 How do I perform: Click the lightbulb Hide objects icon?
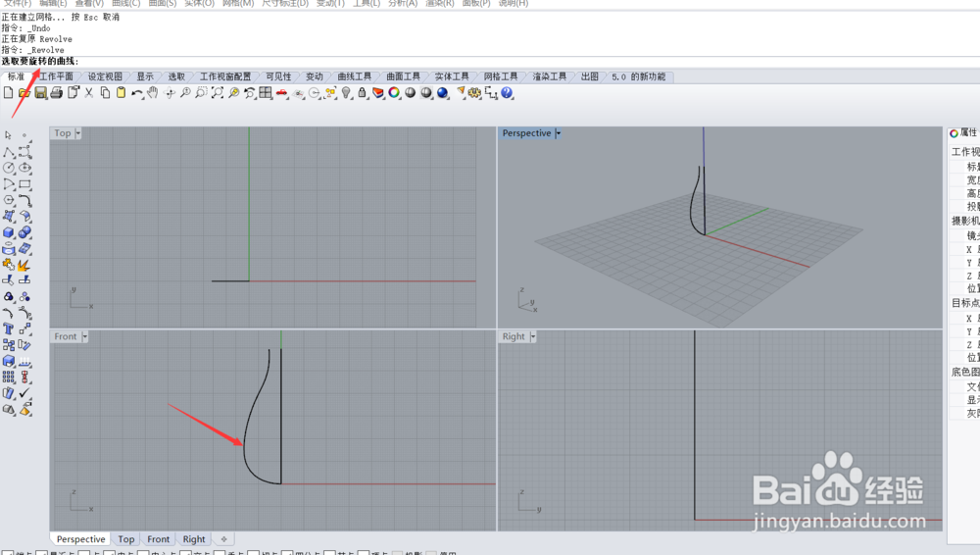346,93
